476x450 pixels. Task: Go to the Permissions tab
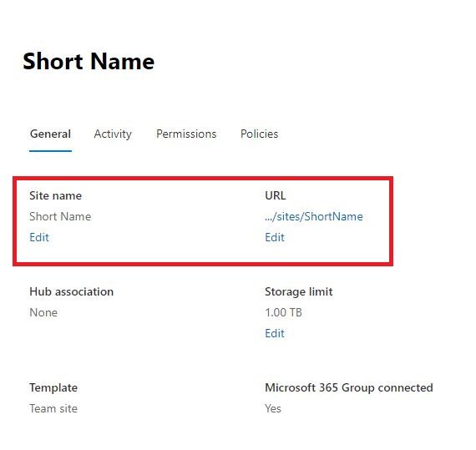186,134
